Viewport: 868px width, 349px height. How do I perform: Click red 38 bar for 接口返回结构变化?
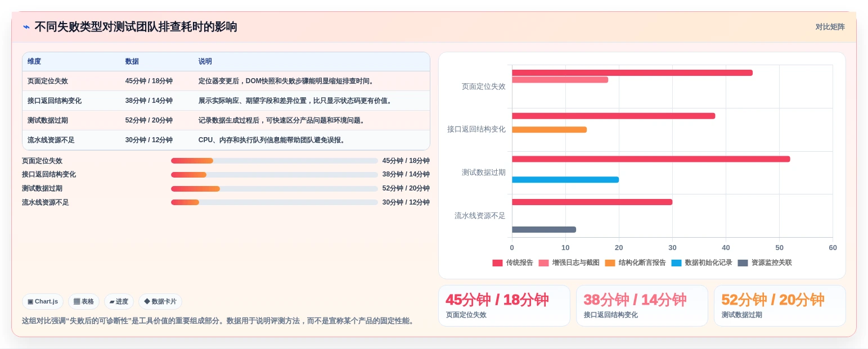coord(614,116)
